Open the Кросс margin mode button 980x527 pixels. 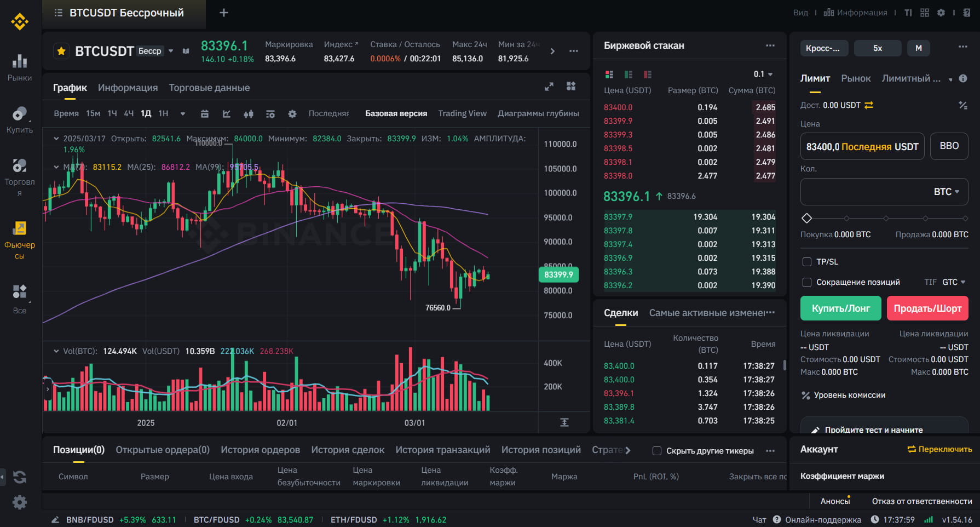coord(824,48)
